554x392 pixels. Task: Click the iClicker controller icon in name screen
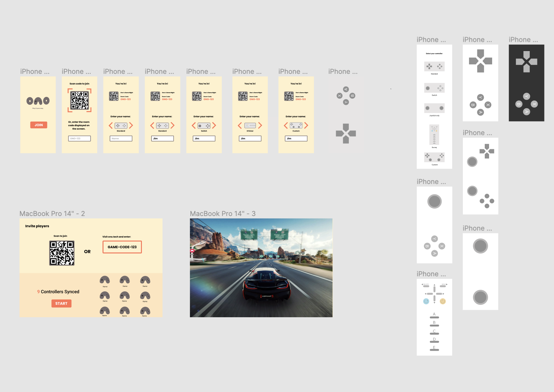(250, 126)
